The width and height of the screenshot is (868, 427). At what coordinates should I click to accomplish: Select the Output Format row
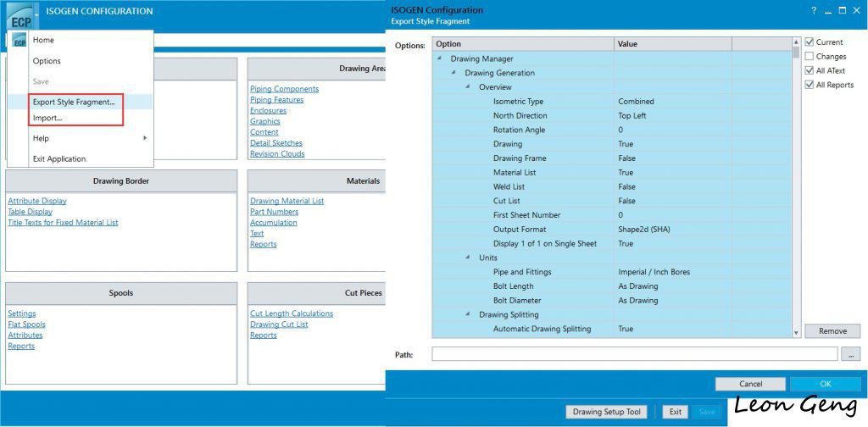coord(612,229)
